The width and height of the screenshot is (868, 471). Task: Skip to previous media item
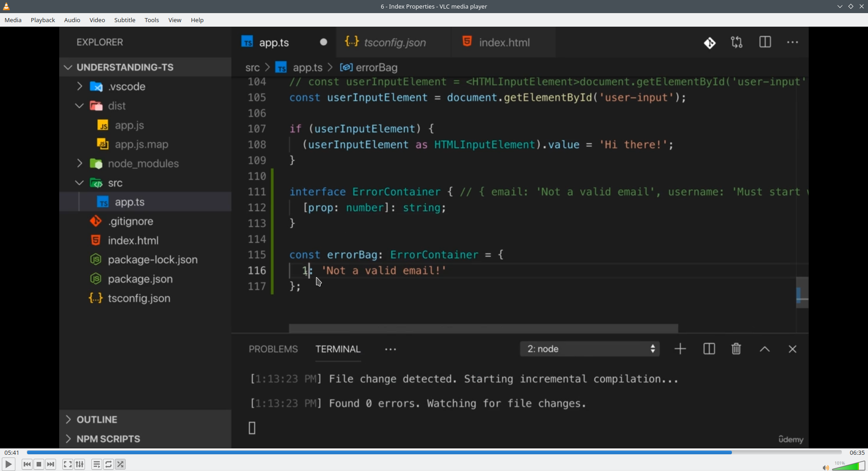click(27, 464)
